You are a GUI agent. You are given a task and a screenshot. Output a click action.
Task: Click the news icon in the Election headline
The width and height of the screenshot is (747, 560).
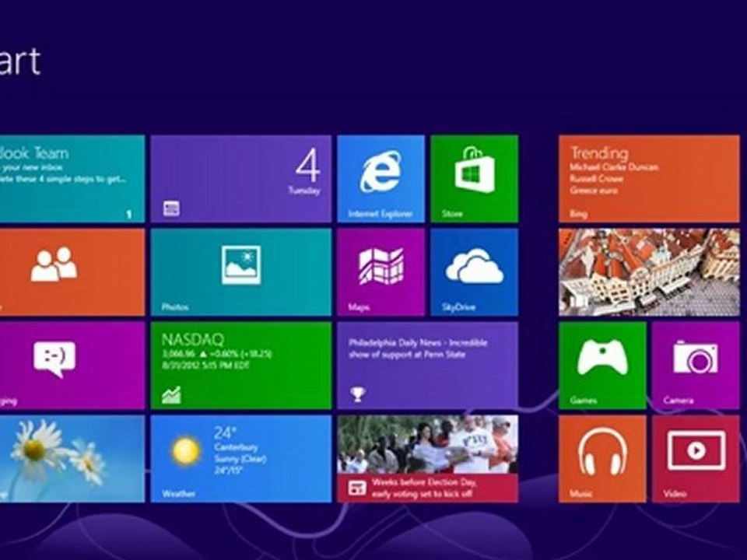point(357,487)
